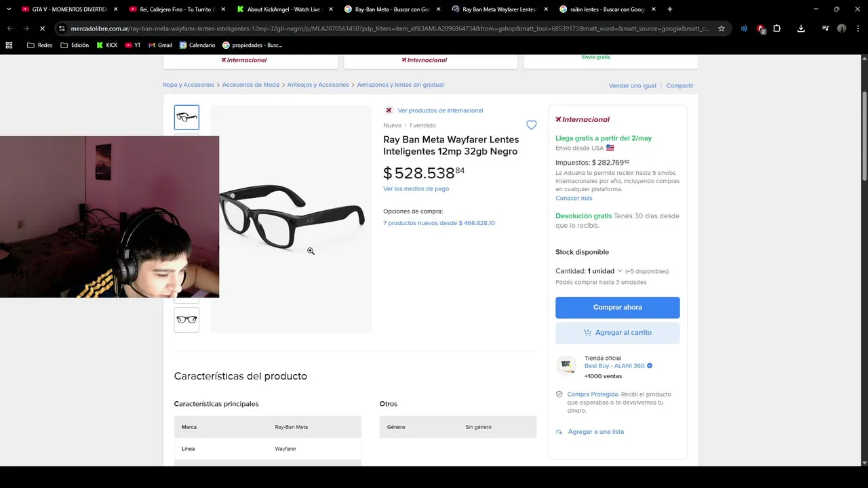Image resolution: width=868 pixels, height=488 pixels.
Task: Select the first glasses thumbnail
Action: (186, 117)
